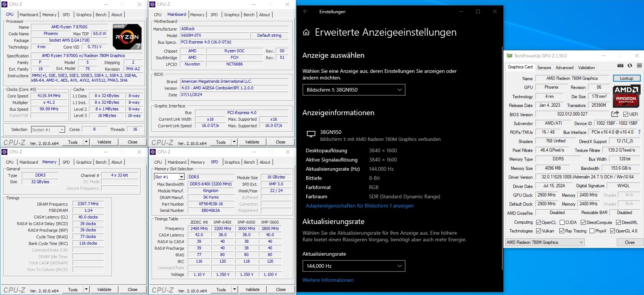Image resolution: width=644 pixels, height=295 pixels.
Task: Open the Weitere Informationen link
Action: coord(328,280)
